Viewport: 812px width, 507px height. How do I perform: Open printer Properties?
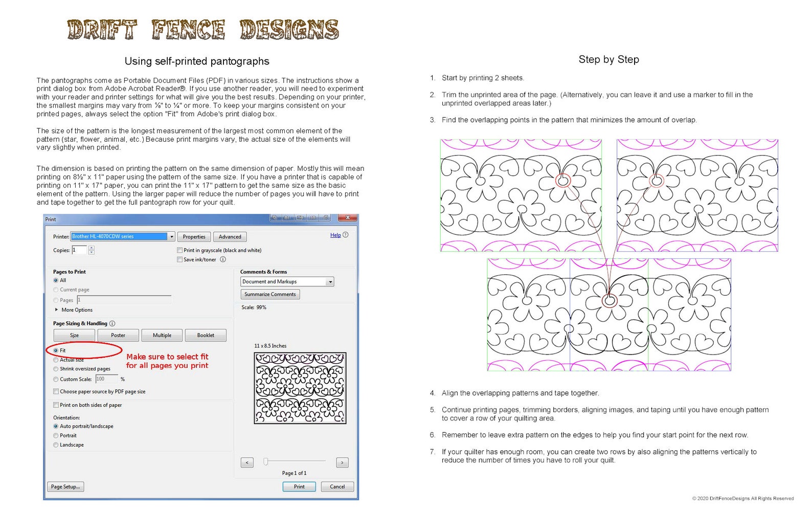pos(194,237)
